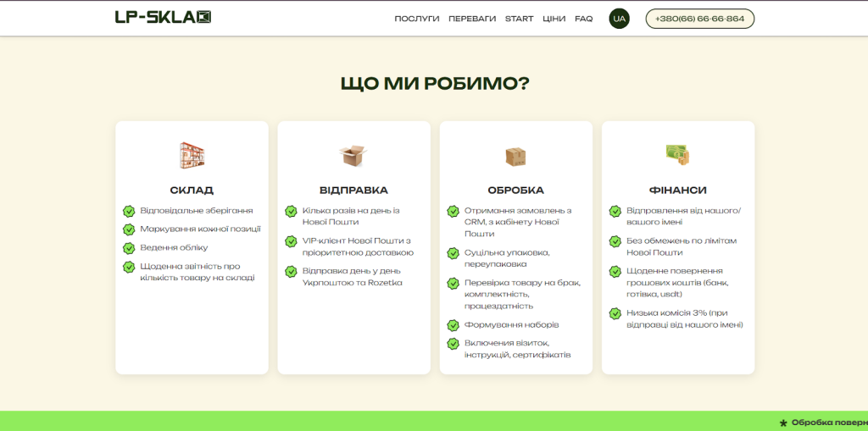Click checkmark next to Суцільна упаковка
The image size is (868, 431).
click(x=453, y=253)
